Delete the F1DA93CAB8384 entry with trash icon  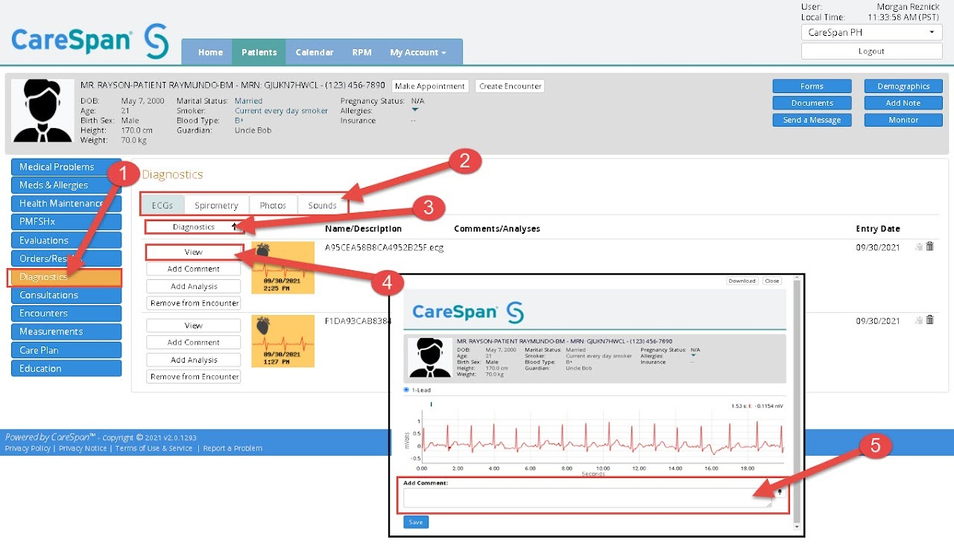point(929,320)
